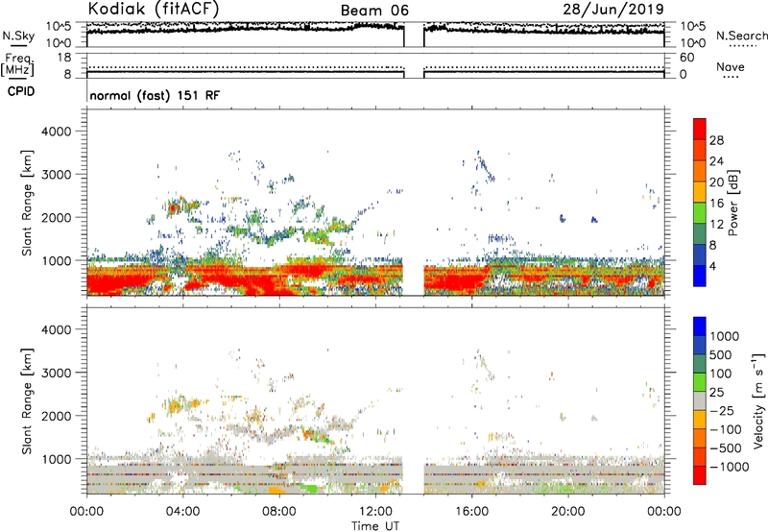The image size is (768, 532).
Task: Click the '18' frequency axis tick
Action: (x=63, y=58)
